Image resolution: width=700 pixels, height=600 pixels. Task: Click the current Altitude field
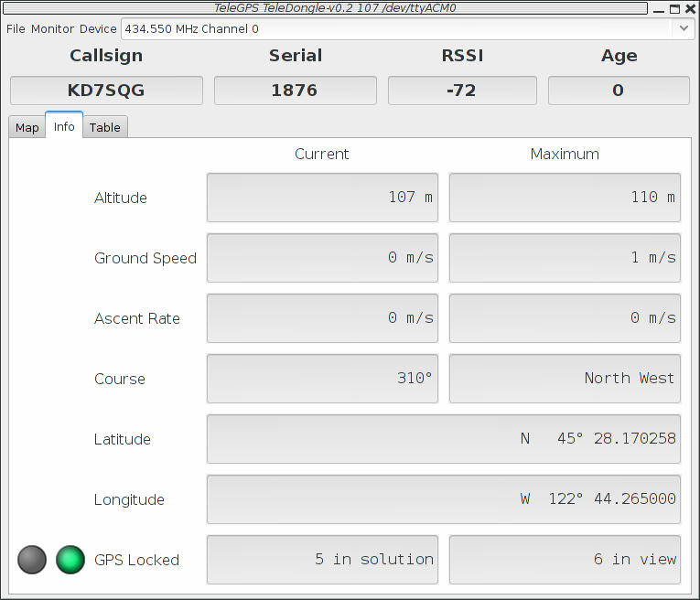click(322, 198)
